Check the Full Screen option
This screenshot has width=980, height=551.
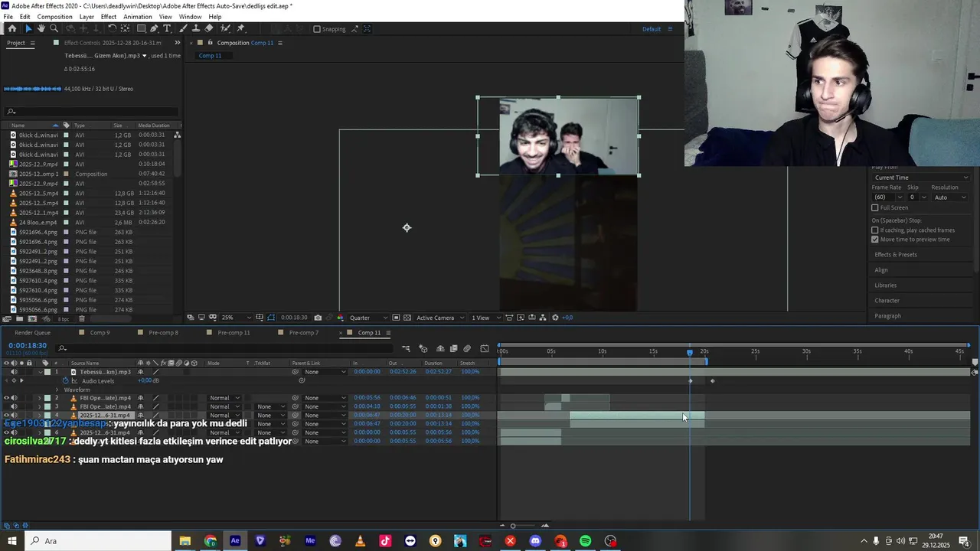[875, 208]
